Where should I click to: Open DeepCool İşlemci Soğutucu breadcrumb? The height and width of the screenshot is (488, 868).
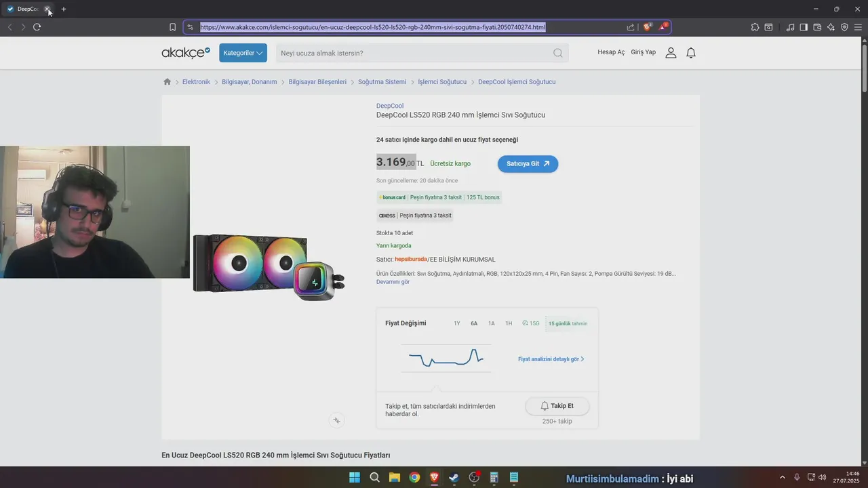[517, 82]
